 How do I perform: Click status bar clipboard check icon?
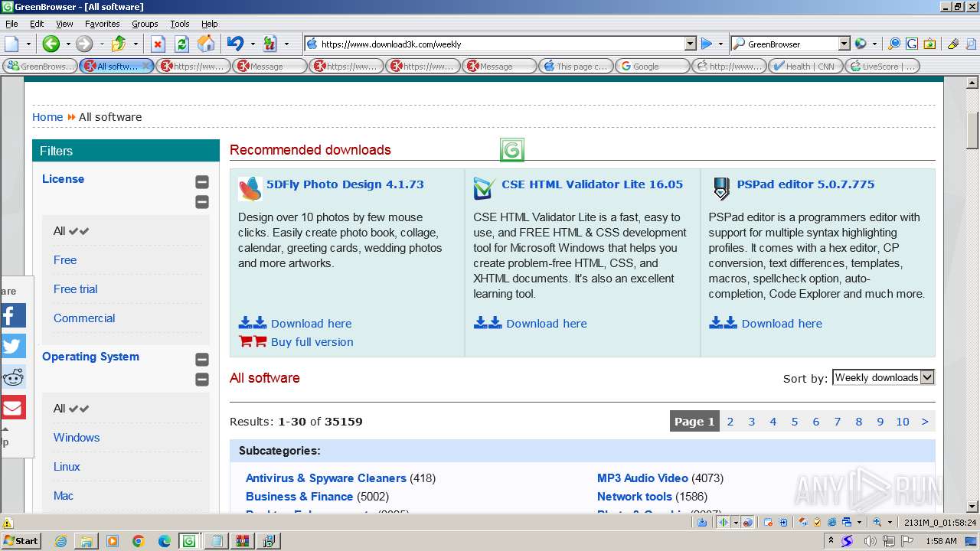point(817,522)
